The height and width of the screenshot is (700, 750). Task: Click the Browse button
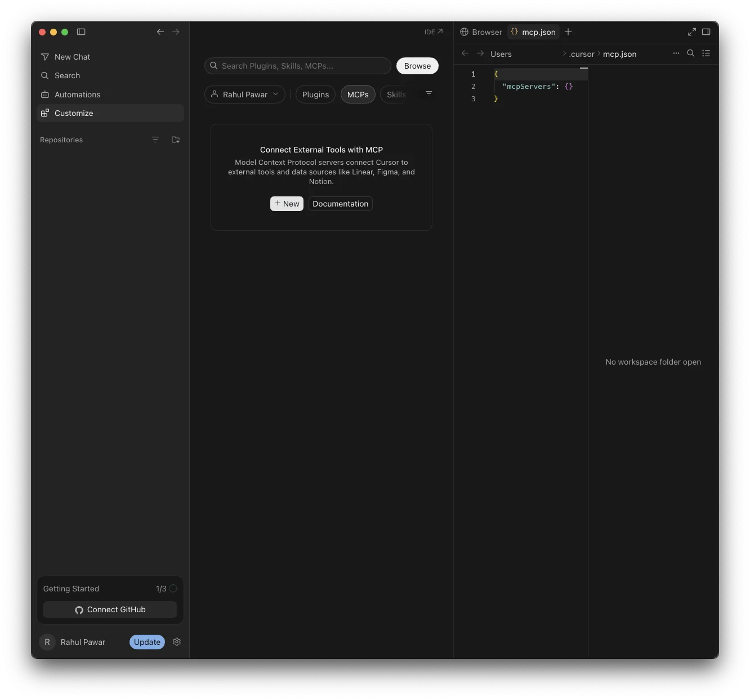click(x=417, y=66)
